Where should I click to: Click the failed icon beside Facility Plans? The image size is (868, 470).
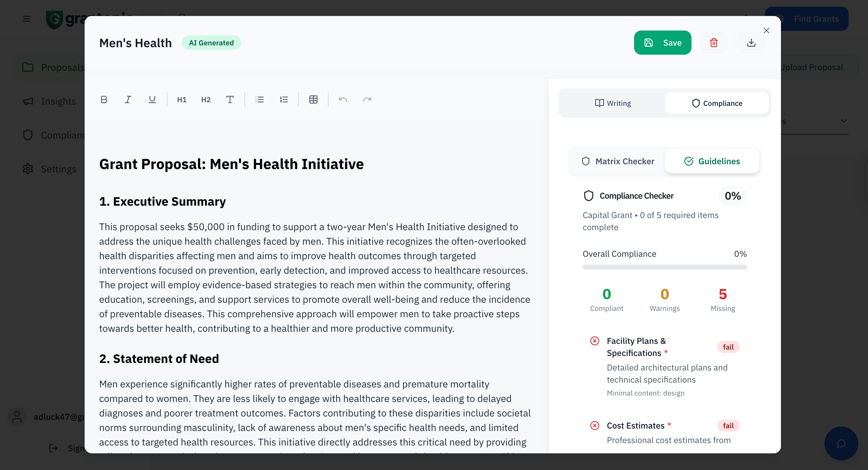point(595,341)
